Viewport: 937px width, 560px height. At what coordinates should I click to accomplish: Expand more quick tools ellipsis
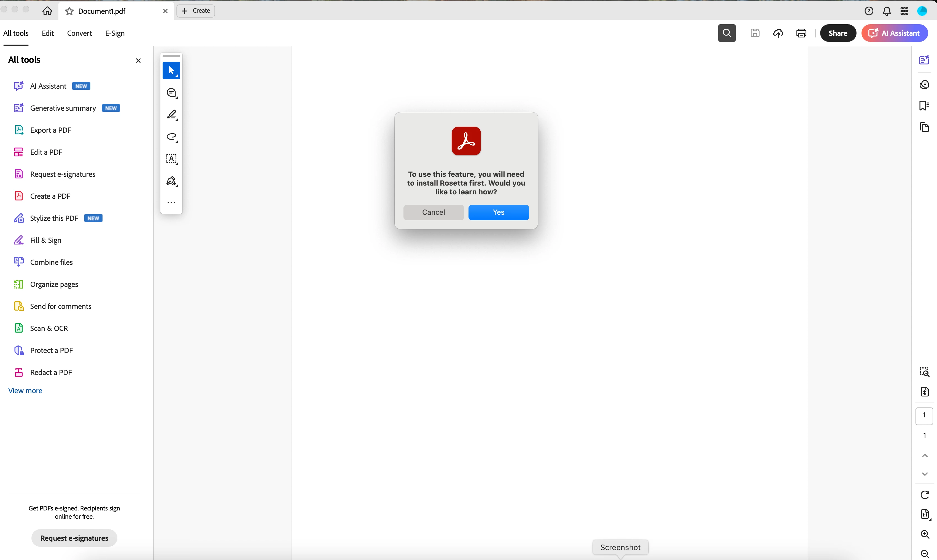171,203
